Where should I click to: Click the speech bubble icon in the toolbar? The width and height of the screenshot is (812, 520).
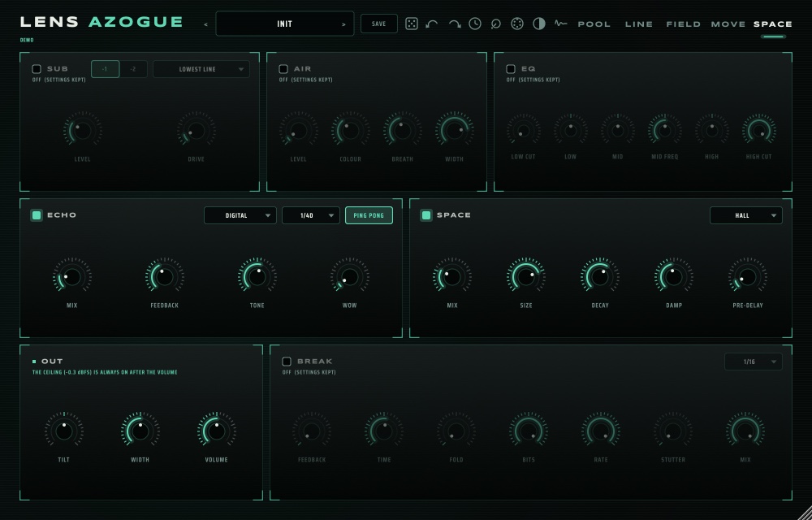[495, 24]
